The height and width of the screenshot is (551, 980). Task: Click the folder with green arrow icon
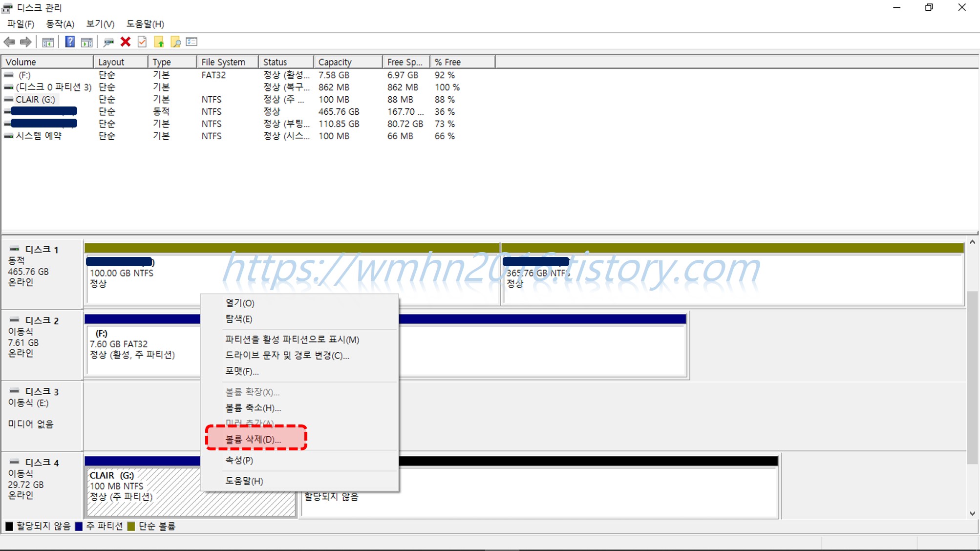[159, 42]
